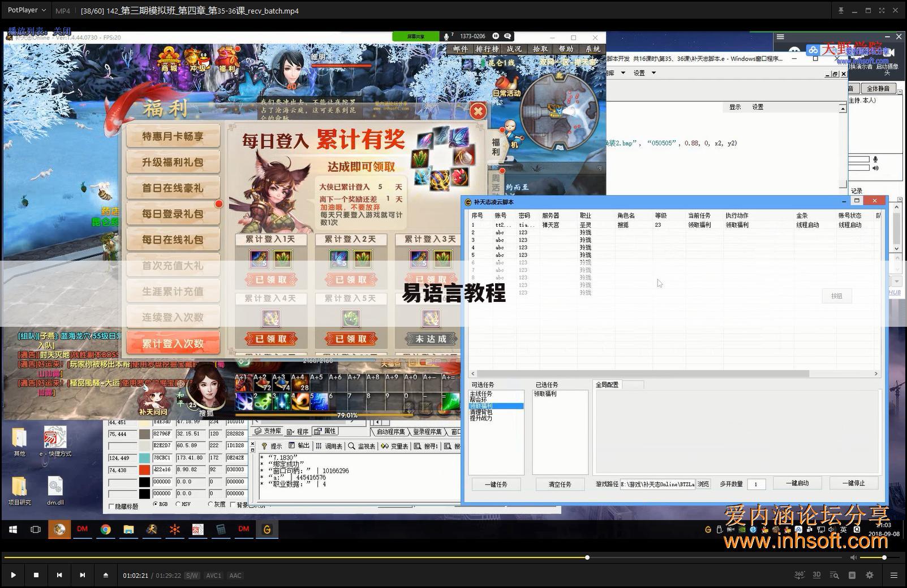Open the 商城 shop icon in game
907x588 pixels.
click(x=169, y=60)
